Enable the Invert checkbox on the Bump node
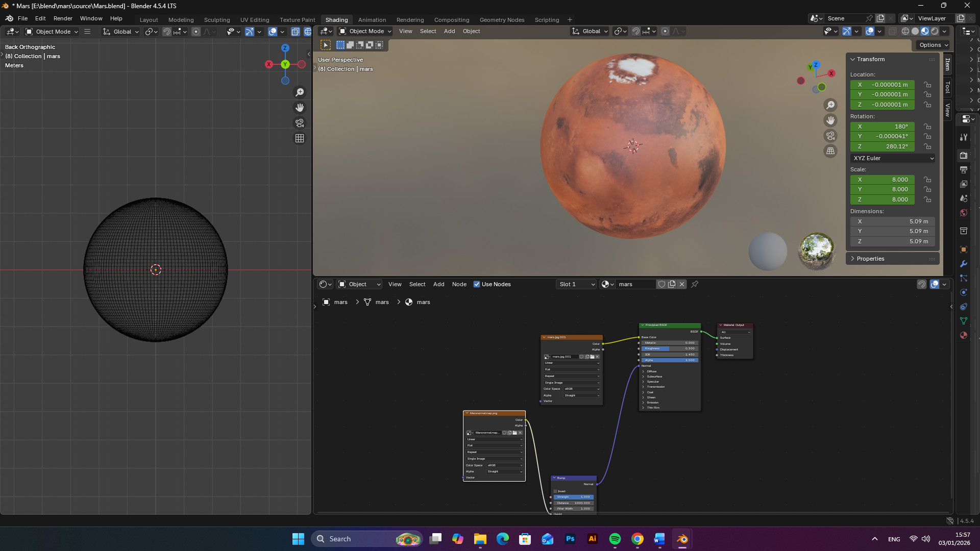 pos(555,491)
